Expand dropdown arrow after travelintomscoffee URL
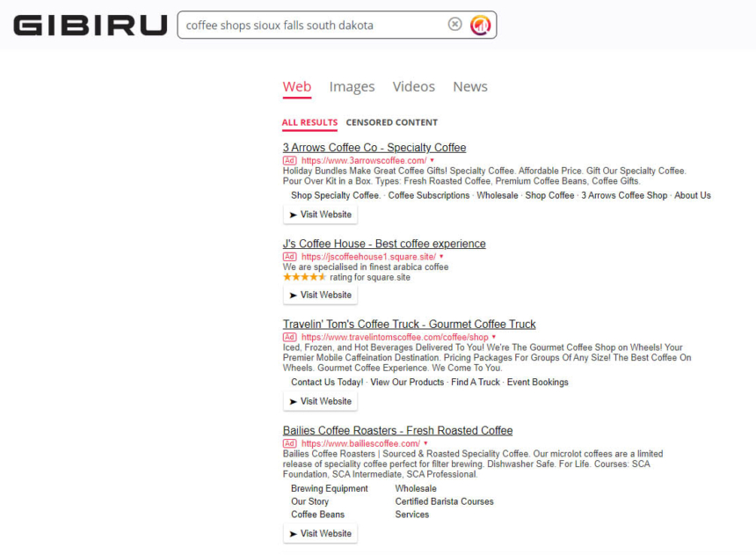Screen dimensions: 756x555 [x=494, y=337]
